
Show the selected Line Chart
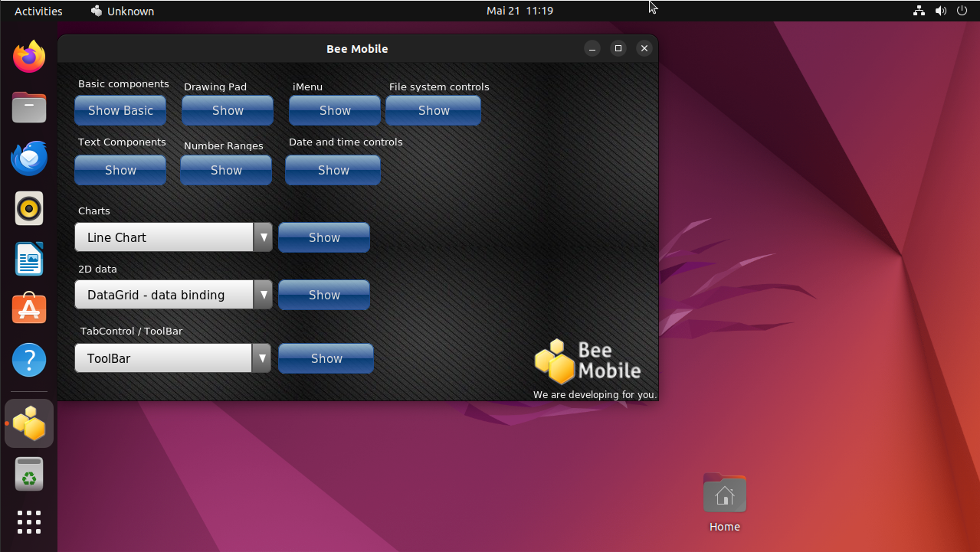point(324,237)
